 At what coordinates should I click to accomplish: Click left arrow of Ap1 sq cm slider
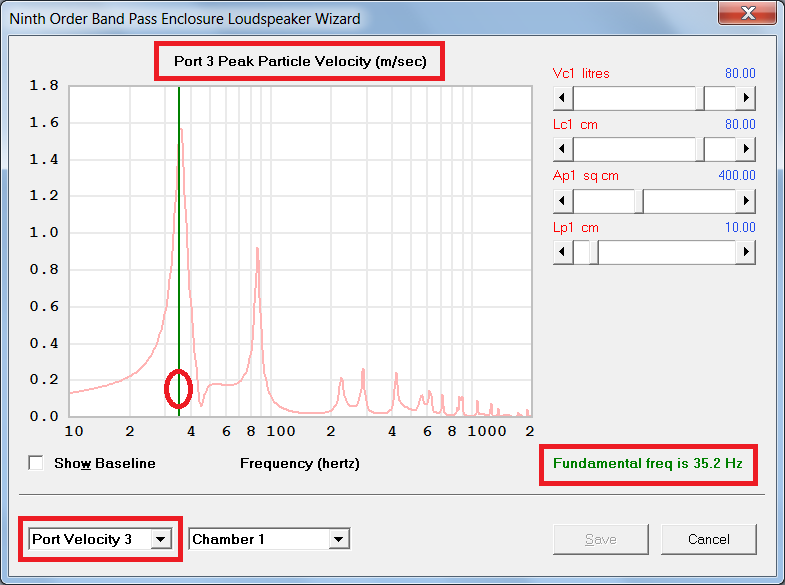(x=563, y=201)
